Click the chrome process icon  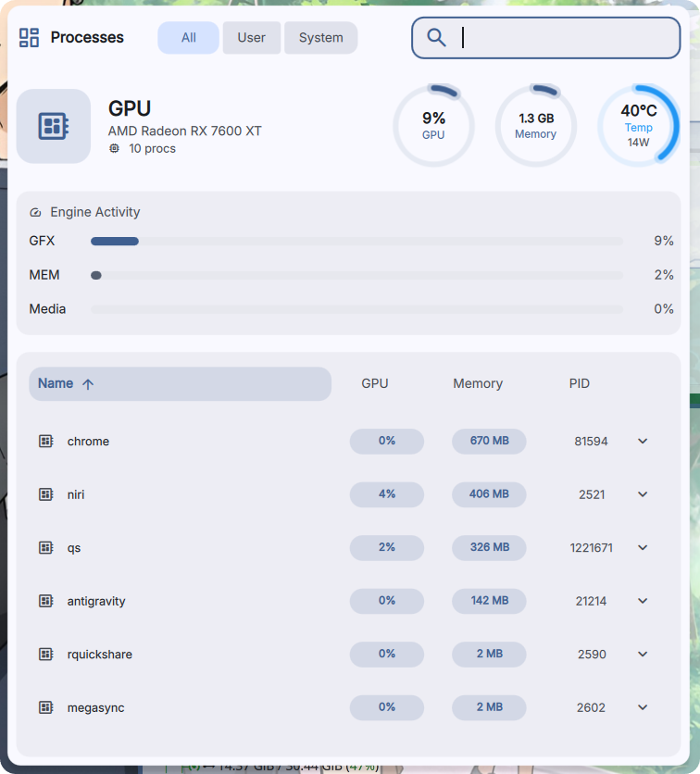46,441
